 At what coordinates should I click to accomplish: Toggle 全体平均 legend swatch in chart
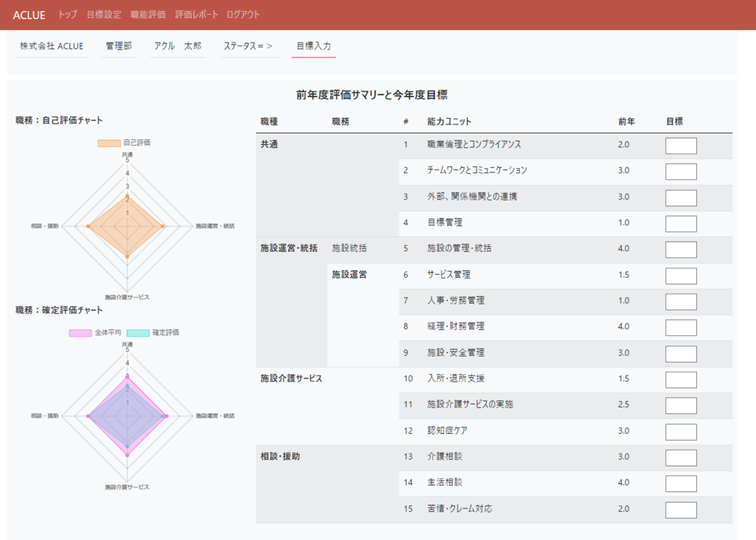[x=80, y=333]
